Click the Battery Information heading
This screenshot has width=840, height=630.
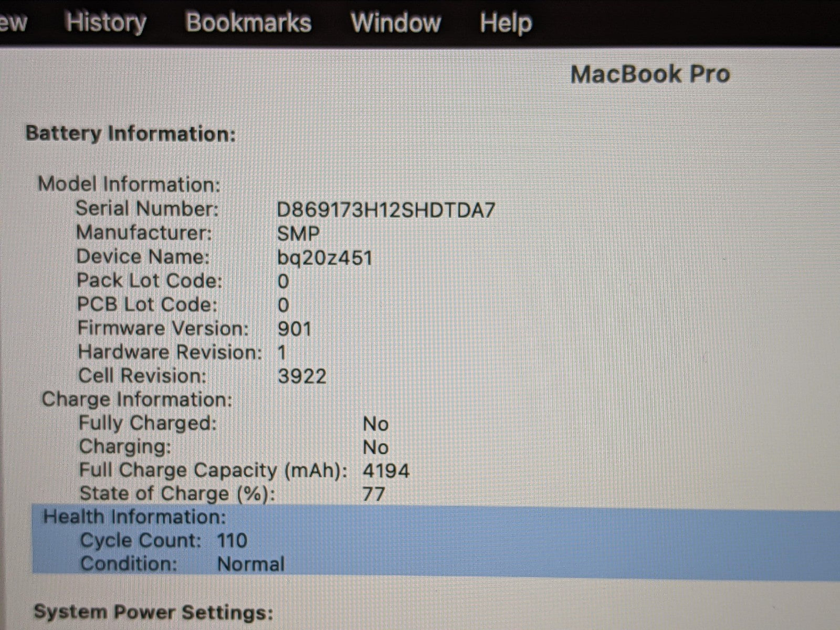[x=131, y=133]
